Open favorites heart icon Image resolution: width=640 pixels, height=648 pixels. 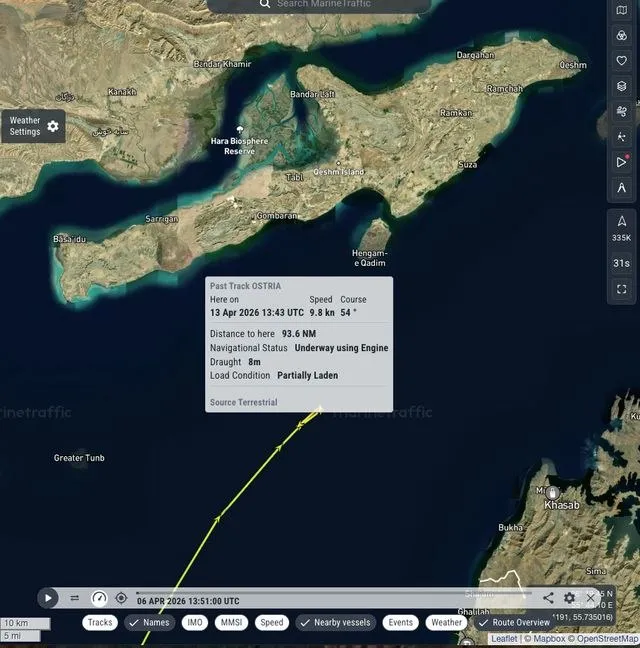(x=622, y=60)
